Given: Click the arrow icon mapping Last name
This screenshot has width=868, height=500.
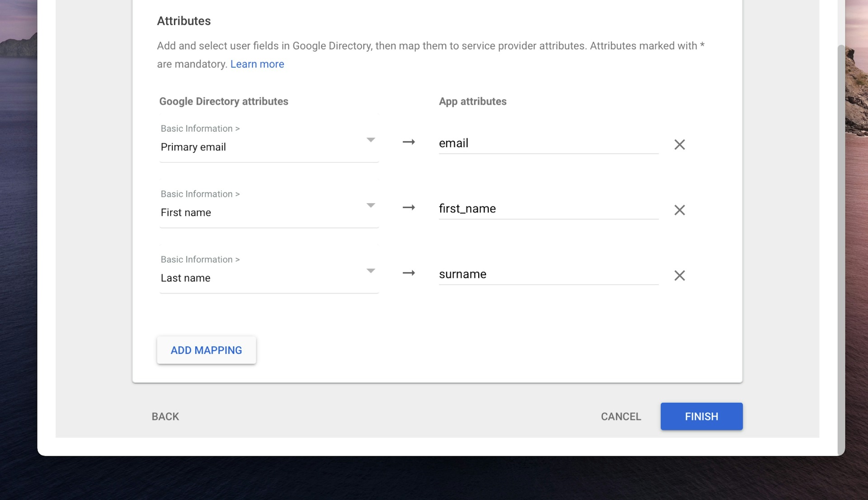Looking at the screenshot, I should pyautogui.click(x=409, y=273).
